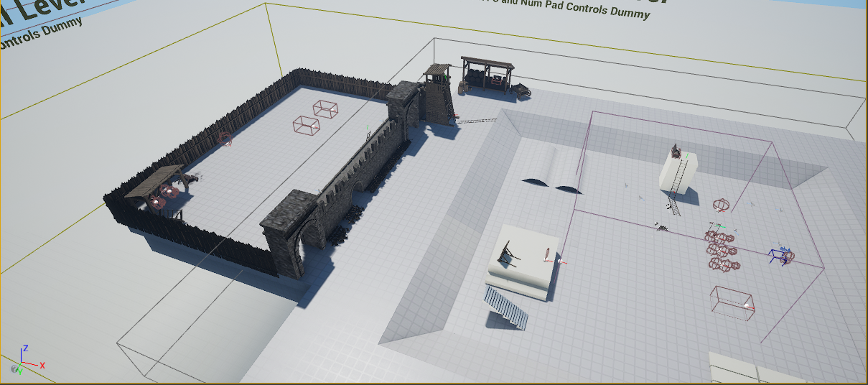Click the wooden cart beside the stall
This screenshot has height=385, width=868.
[x=522, y=91]
